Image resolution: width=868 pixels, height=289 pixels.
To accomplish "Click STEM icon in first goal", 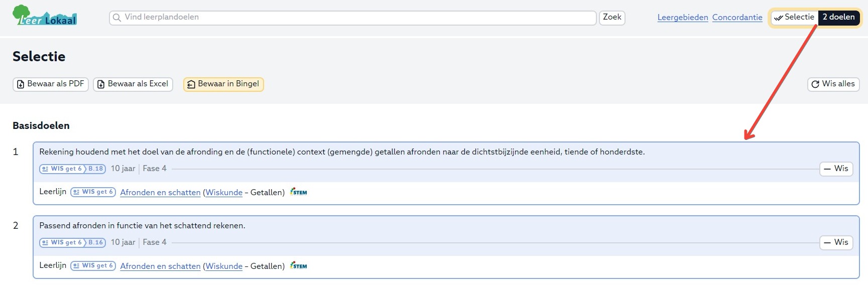I will (299, 192).
